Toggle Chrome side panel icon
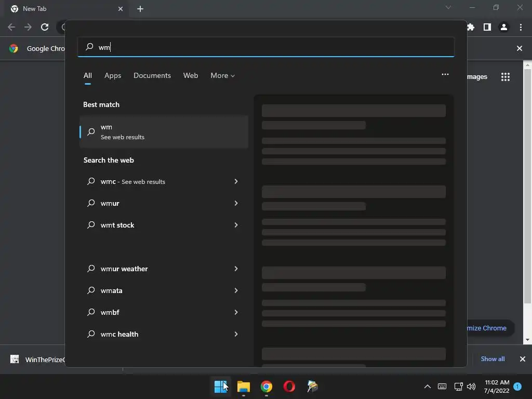Viewport: 532px width, 399px height. (x=487, y=27)
